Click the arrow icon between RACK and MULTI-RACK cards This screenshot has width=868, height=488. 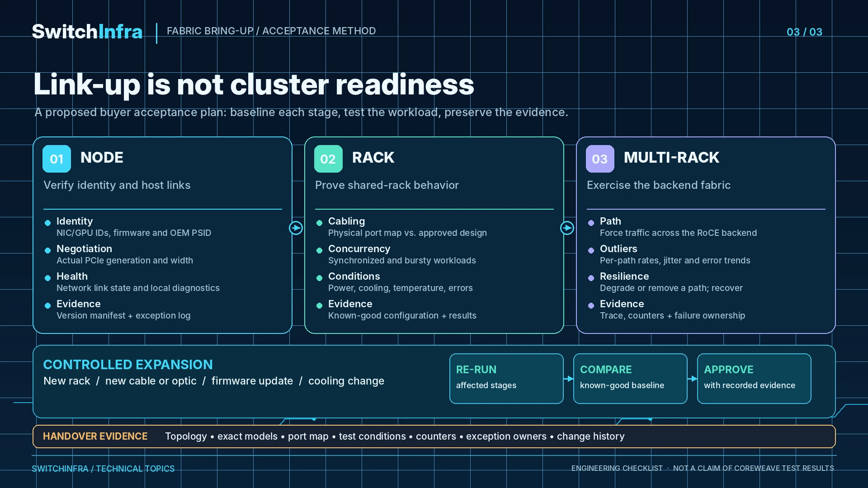tap(567, 228)
